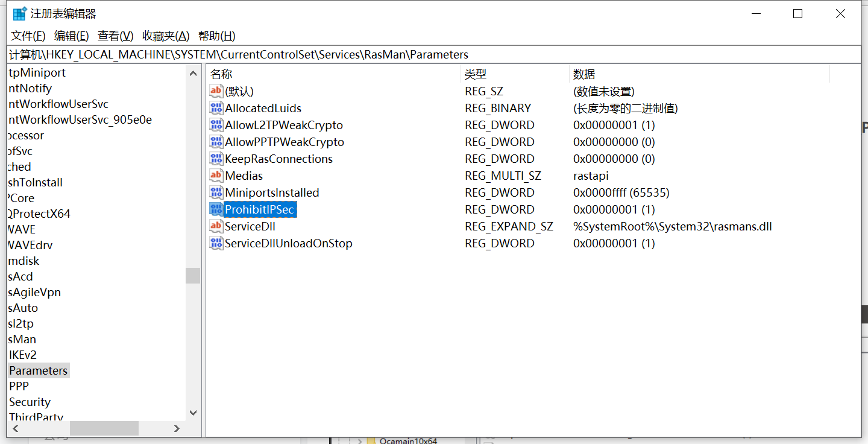Click the binary icon beside AllocatedLuids
Image resolution: width=868 pixels, height=444 pixels.
(x=216, y=108)
